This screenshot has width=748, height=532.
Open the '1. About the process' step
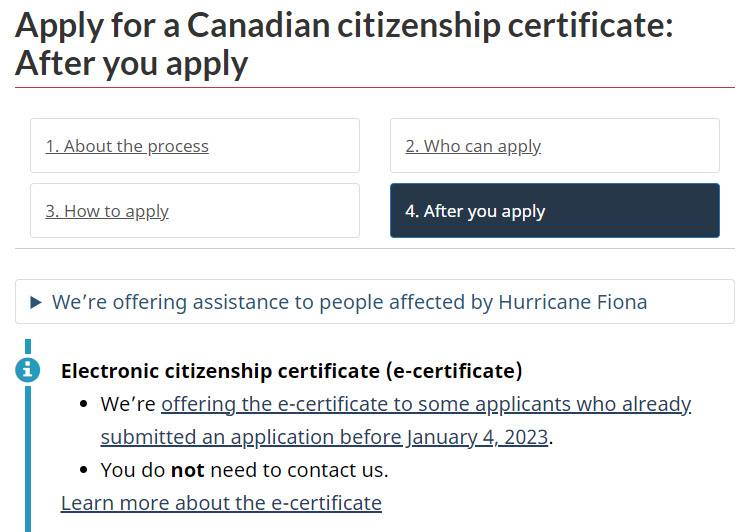pyautogui.click(x=127, y=146)
